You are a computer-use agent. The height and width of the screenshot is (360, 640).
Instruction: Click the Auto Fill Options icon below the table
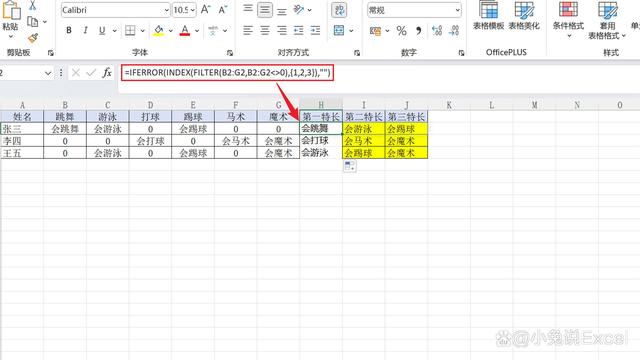coord(350,166)
